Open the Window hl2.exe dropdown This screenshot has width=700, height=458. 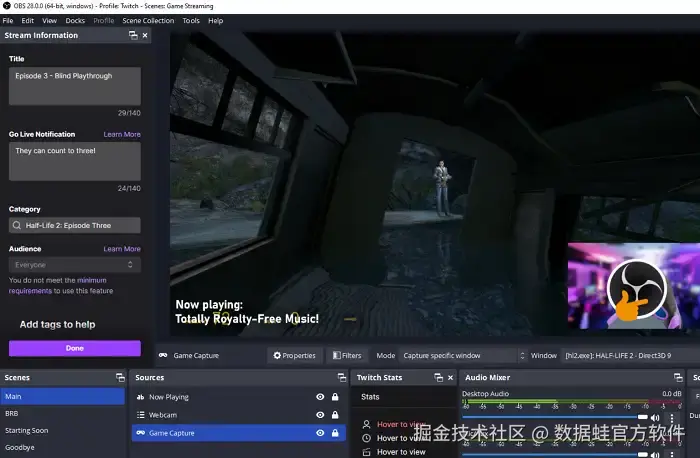point(629,355)
